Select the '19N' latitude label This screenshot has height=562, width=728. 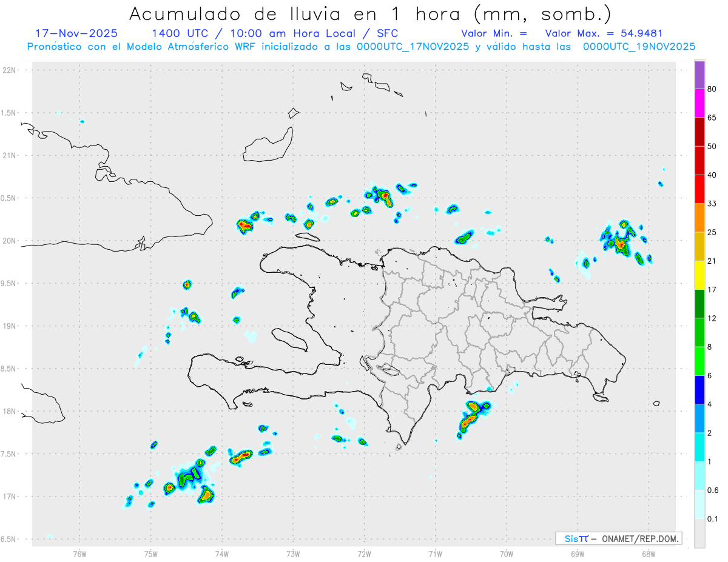[x=10, y=326]
